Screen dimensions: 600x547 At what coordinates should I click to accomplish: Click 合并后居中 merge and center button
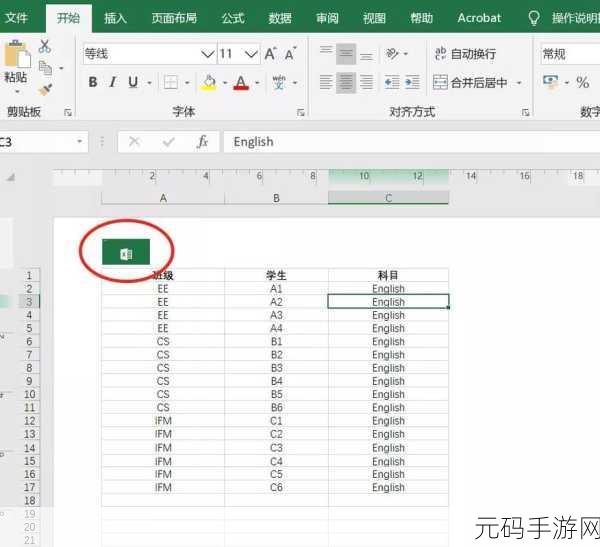471,82
